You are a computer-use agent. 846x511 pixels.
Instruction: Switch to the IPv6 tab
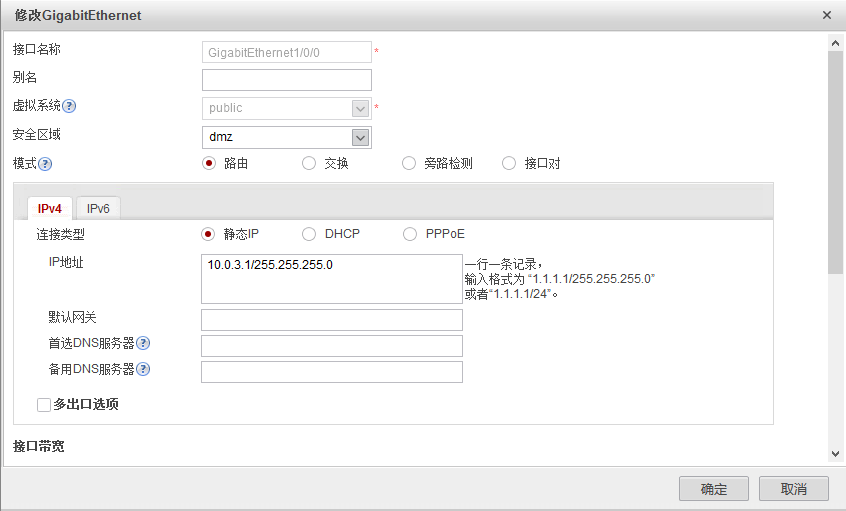[98, 208]
